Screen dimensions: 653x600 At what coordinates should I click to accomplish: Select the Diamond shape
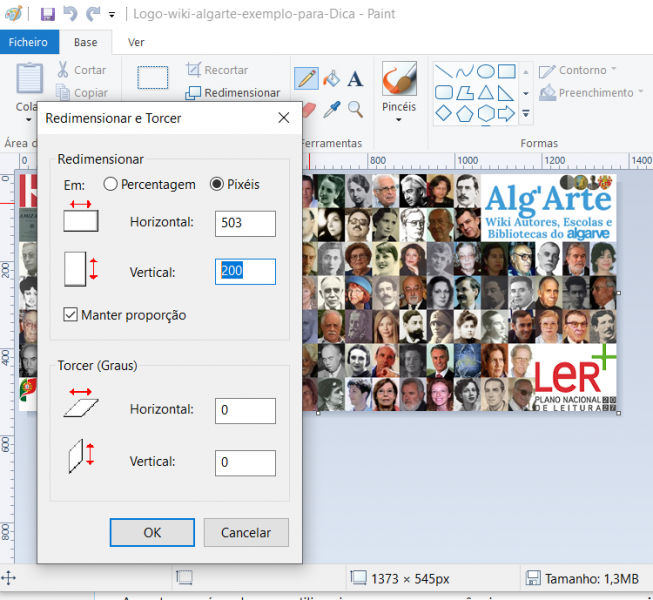click(x=444, y=113)
